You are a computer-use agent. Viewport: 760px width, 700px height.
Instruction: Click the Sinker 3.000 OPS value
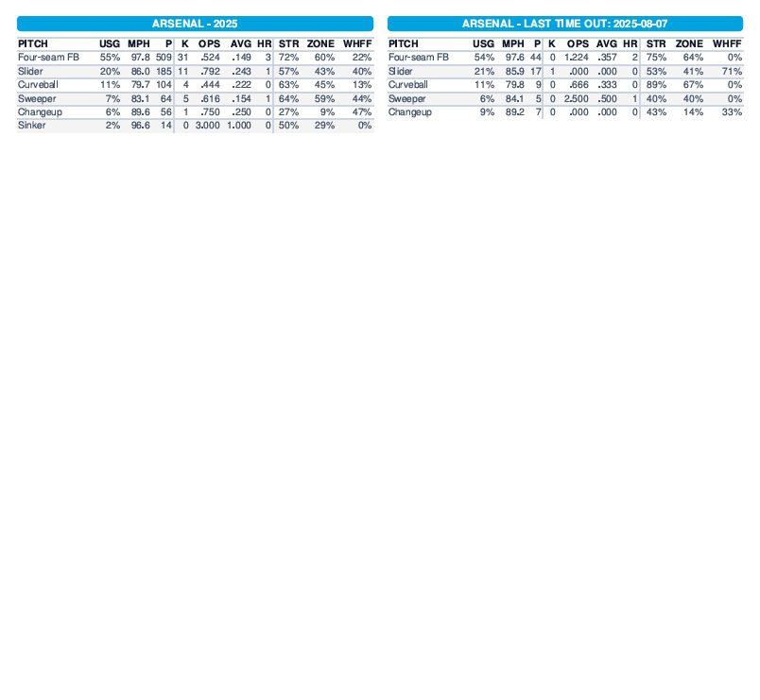[208, 126]
